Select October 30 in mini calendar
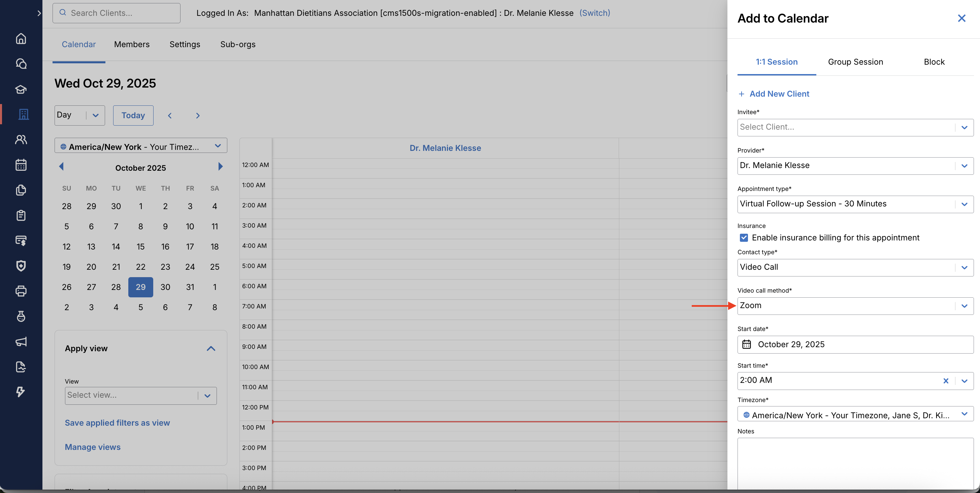The image size is (980, 493). pos(165,287)
